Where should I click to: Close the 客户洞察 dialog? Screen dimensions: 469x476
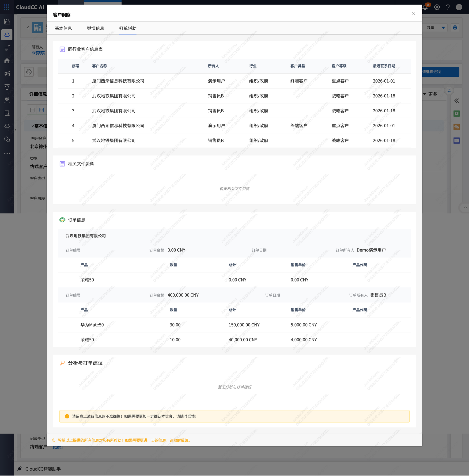pyautogui.click(x=413, y=13)
